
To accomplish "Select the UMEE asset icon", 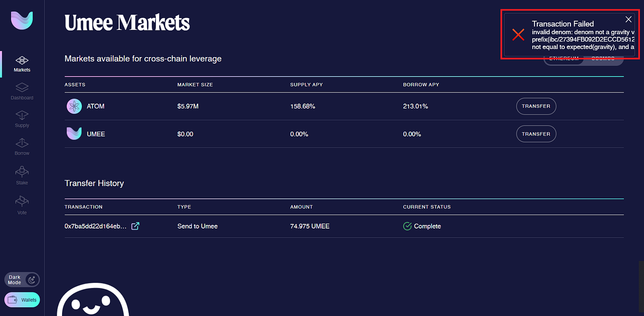I will click(74, 134).
